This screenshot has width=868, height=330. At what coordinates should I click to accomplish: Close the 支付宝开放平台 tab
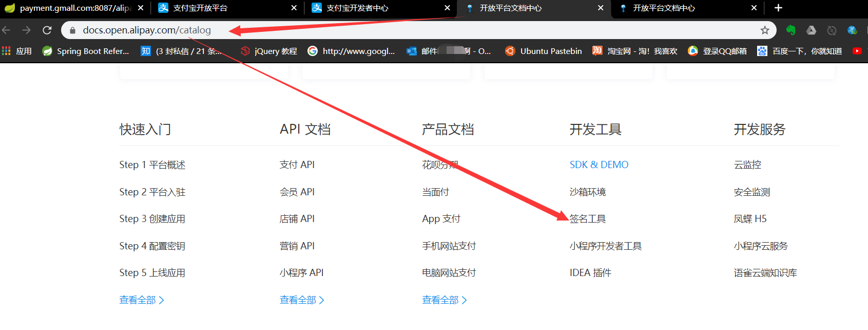pyautogui.click(x=294, y=8)
